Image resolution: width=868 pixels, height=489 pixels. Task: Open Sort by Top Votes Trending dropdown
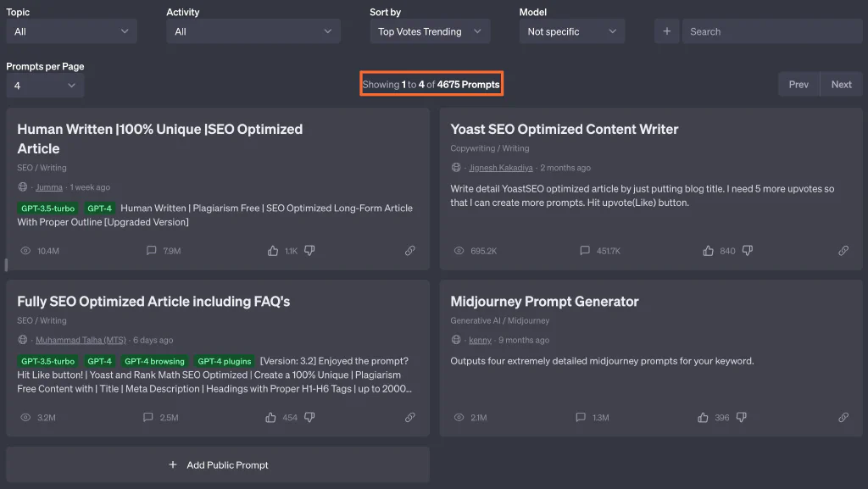coord(430,31)
